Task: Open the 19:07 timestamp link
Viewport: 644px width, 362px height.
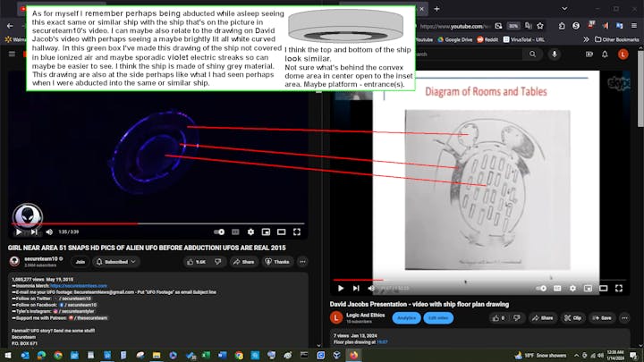Action: tap(382, 341)
